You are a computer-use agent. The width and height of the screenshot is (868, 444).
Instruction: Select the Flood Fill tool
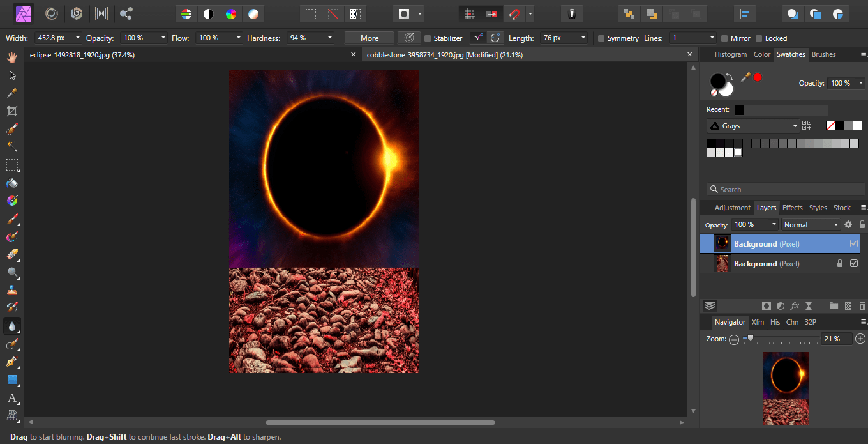(x=11, y=183)
